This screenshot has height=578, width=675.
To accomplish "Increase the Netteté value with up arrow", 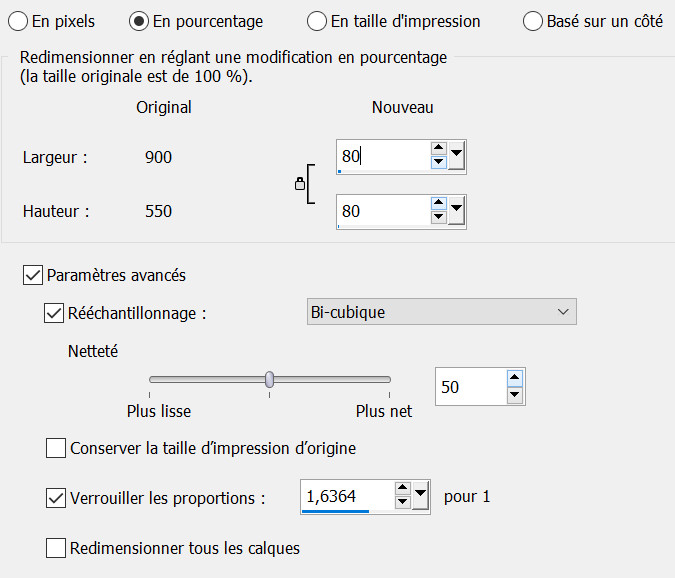I will coord(515,378).
